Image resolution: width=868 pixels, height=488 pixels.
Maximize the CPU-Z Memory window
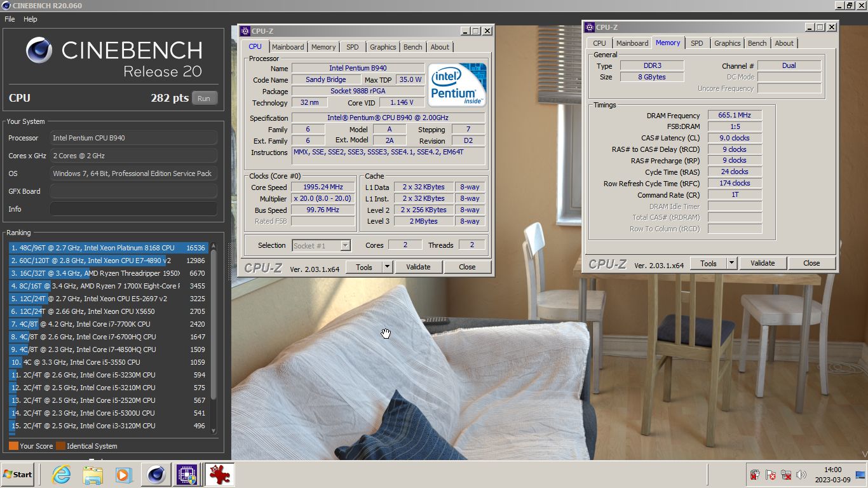pyautogui.click(x=820, y=27)
